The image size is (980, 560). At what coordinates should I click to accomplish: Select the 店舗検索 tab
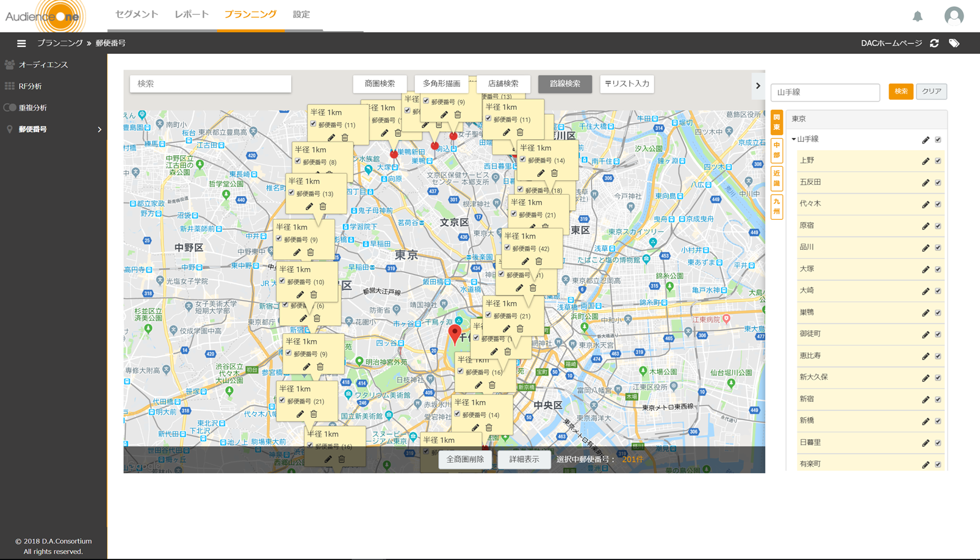tap(503, 84)
